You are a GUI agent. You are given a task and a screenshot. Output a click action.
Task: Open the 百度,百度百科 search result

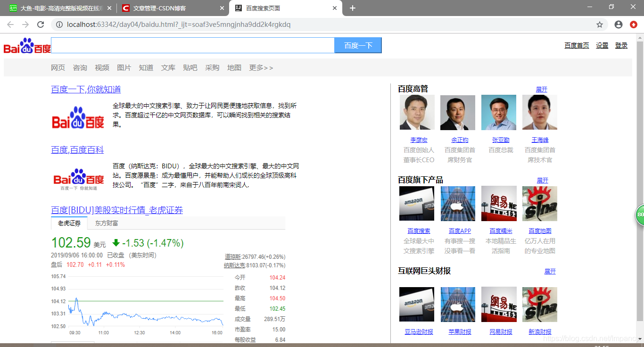tap(77, 149)
